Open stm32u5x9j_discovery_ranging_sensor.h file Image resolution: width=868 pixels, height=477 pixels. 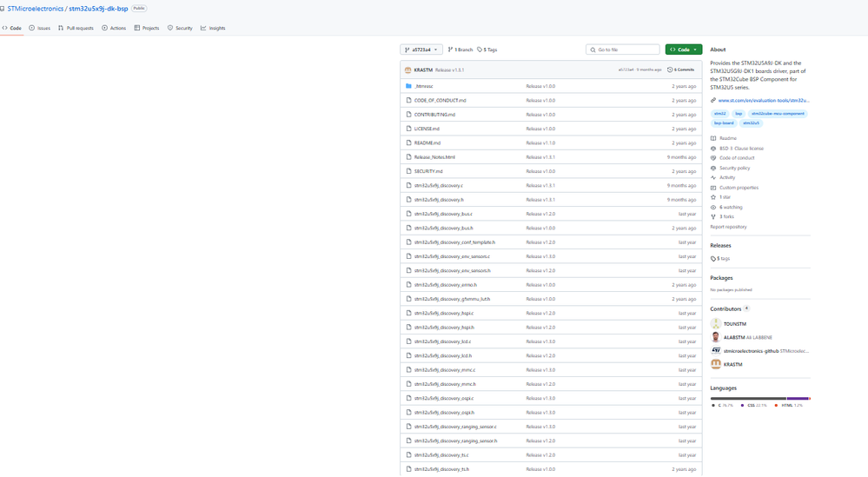point(455,441)
